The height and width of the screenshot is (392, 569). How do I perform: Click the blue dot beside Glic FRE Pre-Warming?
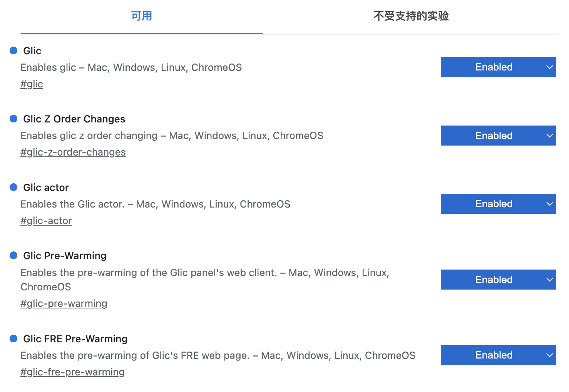13,338
